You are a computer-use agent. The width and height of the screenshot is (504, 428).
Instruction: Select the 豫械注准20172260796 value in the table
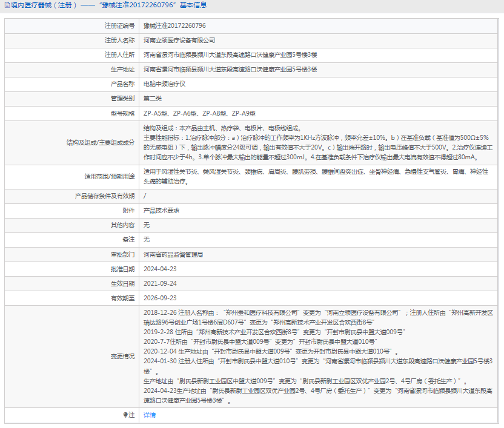[174, 25]
